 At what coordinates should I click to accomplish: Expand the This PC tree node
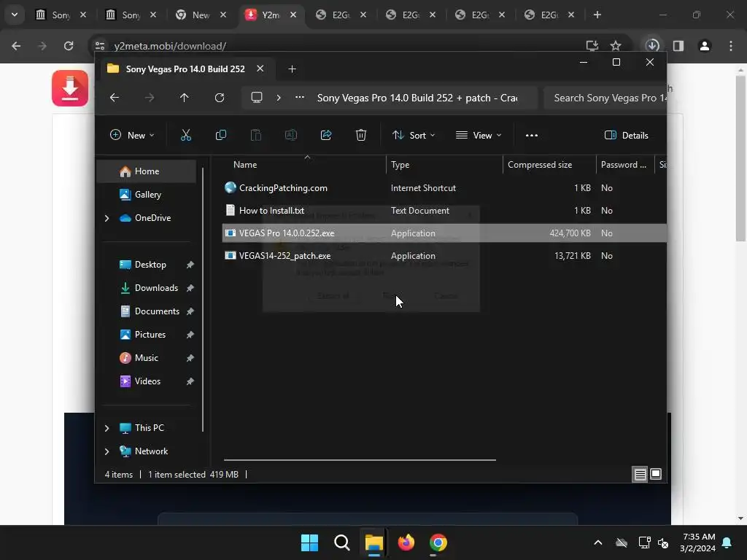click(107, 428)
